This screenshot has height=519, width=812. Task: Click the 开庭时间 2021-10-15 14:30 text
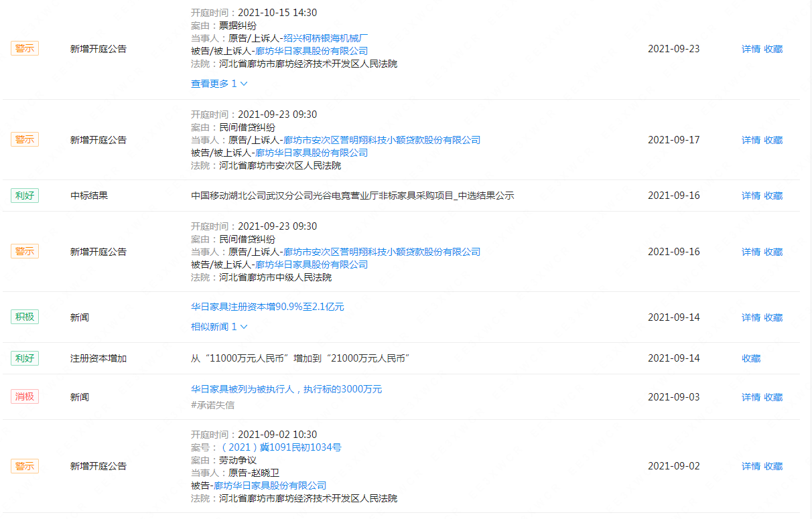click(254, 13)
